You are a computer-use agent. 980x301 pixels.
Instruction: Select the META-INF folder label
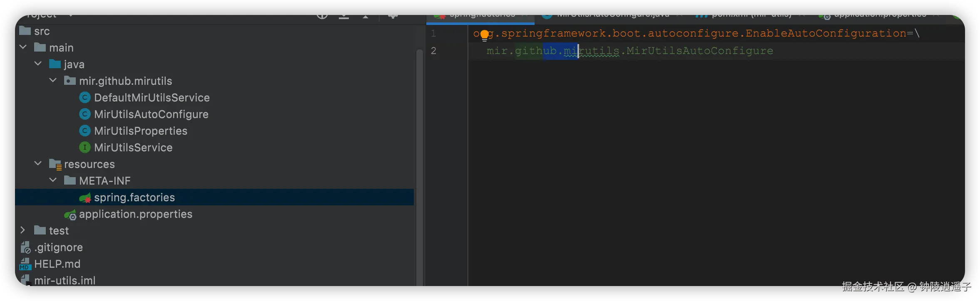click(105, 181)
